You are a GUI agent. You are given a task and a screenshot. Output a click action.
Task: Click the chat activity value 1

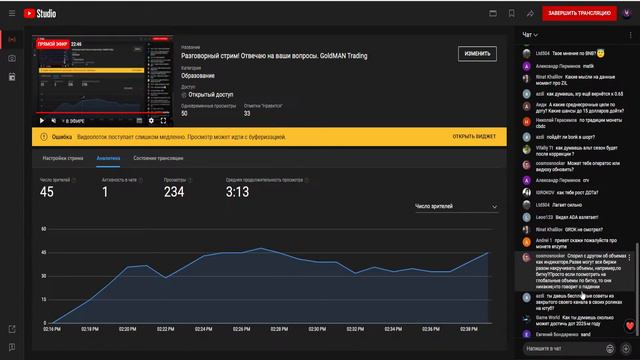tap(105, 192)
